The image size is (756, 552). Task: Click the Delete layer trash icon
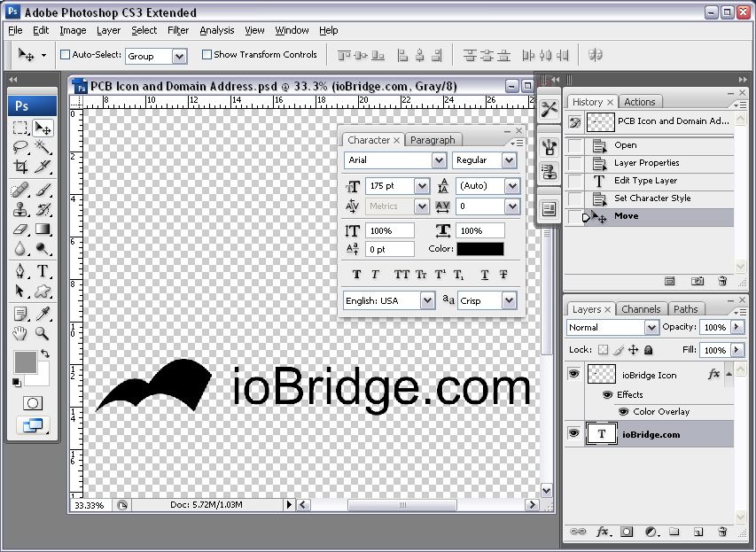(x=722, y=532)
